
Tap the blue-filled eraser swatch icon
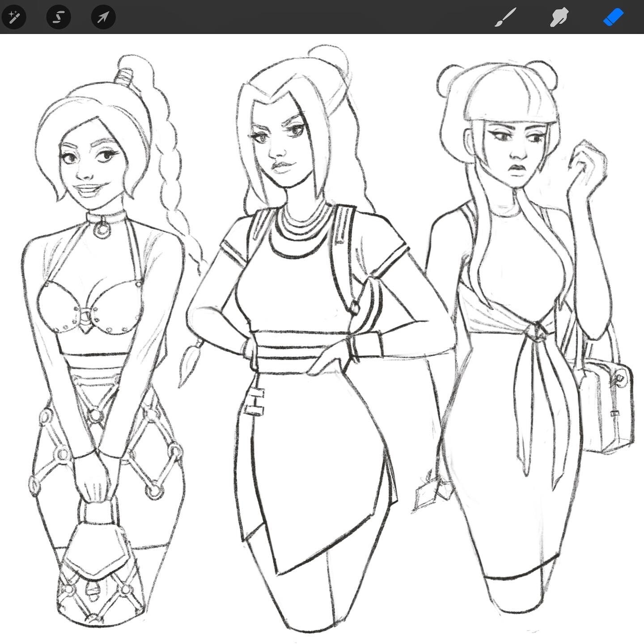[612, 17]
